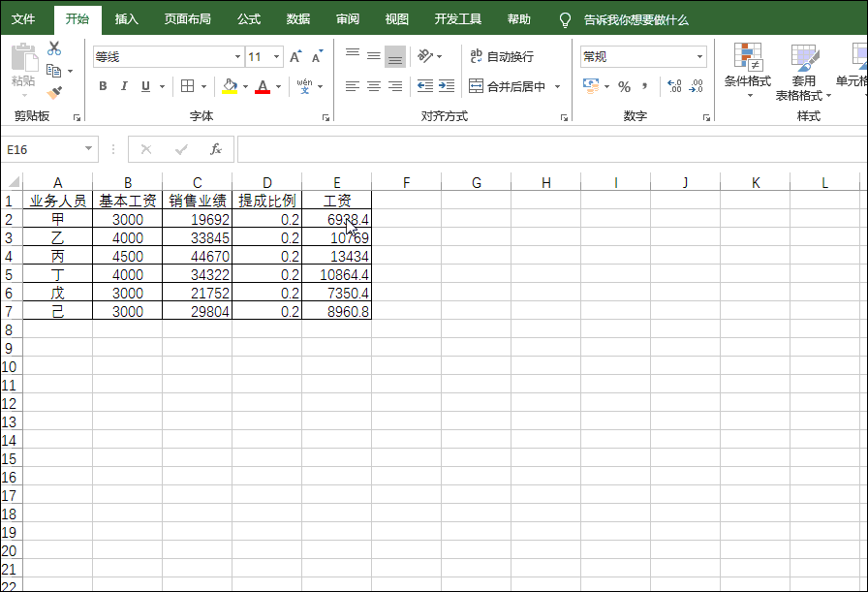Click the fill color bucket icon

point(230,86)
